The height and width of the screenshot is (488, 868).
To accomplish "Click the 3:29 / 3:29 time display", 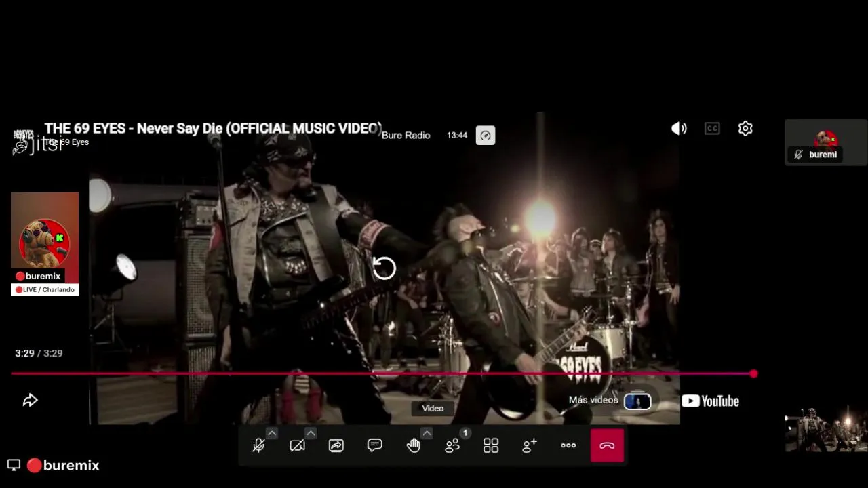I will pos(39,353).
